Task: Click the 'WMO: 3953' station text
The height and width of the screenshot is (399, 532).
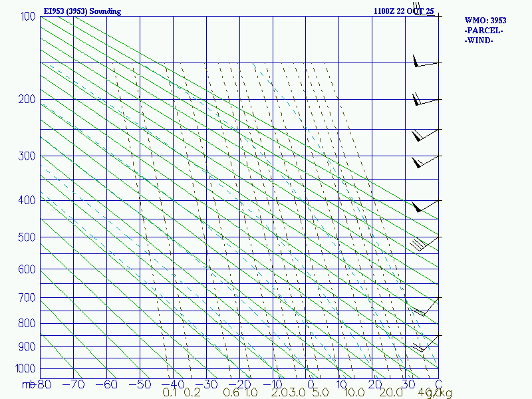Action: 485,21
